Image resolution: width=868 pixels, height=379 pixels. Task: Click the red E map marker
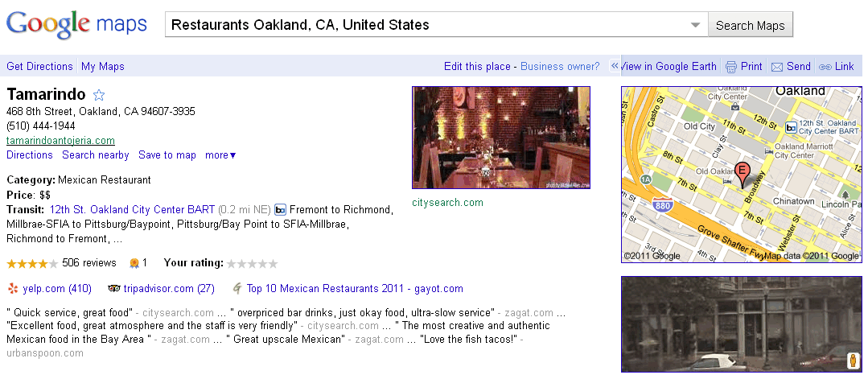(743, 171)
